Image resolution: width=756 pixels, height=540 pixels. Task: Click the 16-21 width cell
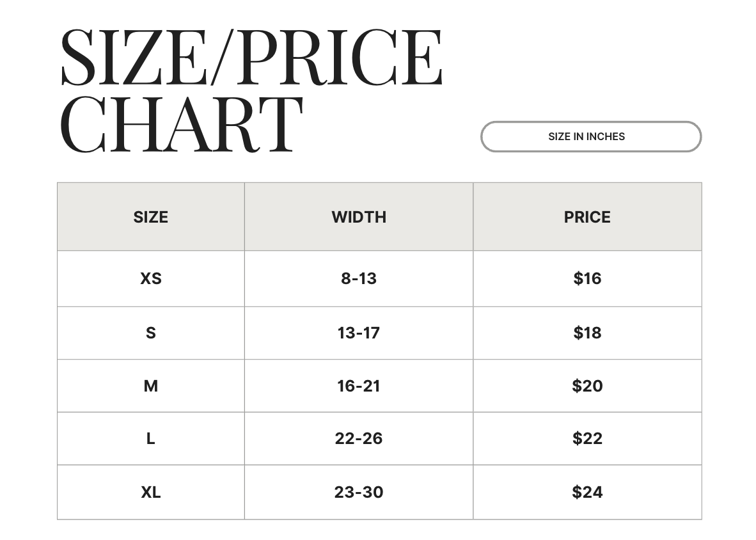(359, 386)
